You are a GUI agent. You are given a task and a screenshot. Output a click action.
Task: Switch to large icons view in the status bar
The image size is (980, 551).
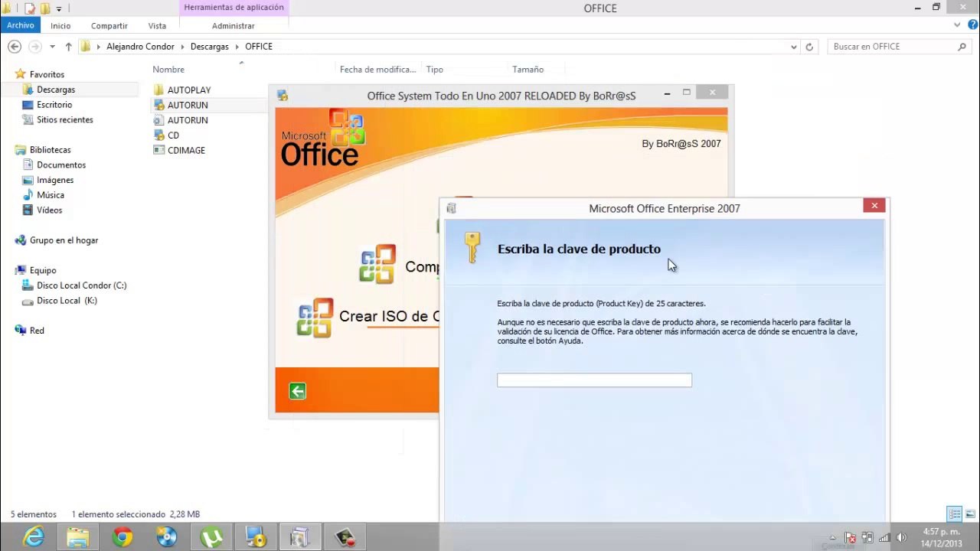click(x=970, y=514)
